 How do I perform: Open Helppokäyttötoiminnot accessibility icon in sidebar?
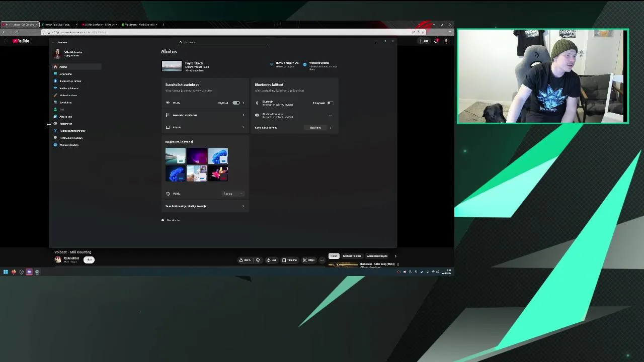(55, 131)
